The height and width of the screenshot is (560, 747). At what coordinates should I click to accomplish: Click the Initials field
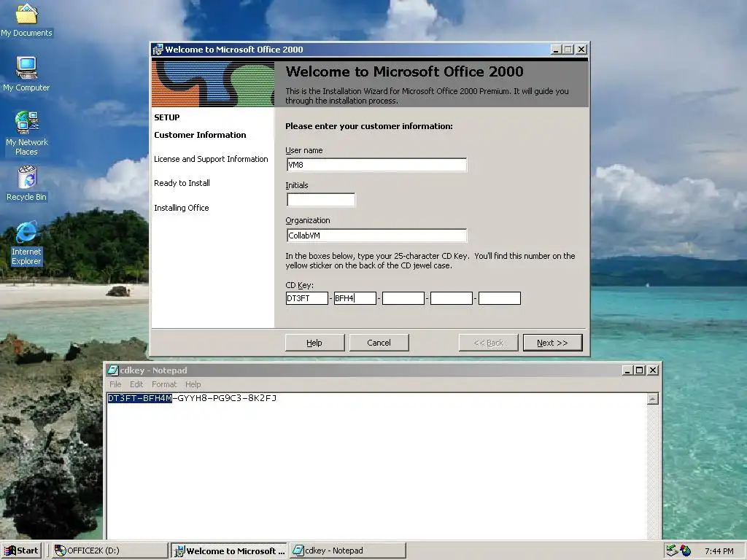[321, 200]
